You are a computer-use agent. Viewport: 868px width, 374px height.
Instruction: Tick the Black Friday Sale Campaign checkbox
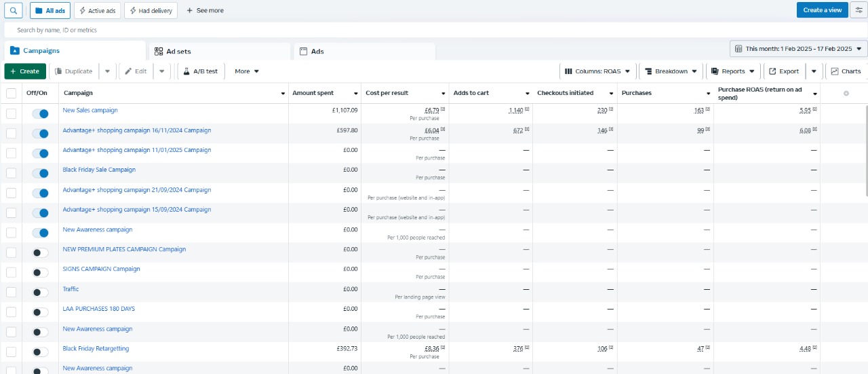point(11,173)
